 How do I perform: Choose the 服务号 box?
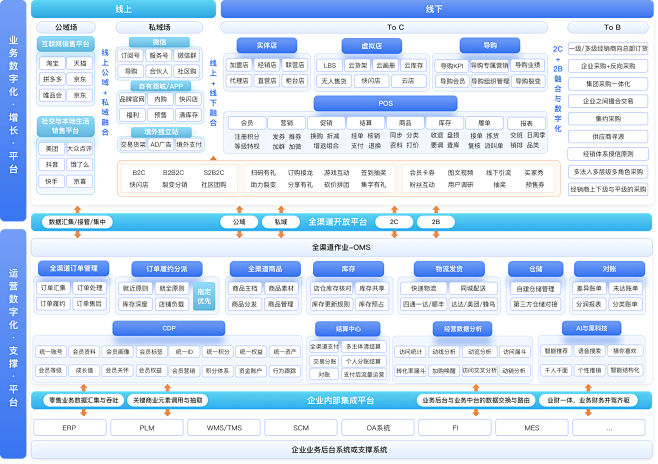[x=159, y=55]
